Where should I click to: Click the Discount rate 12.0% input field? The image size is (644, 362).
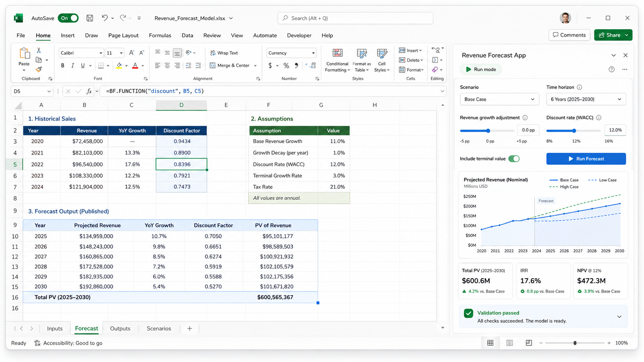point(615,130)
